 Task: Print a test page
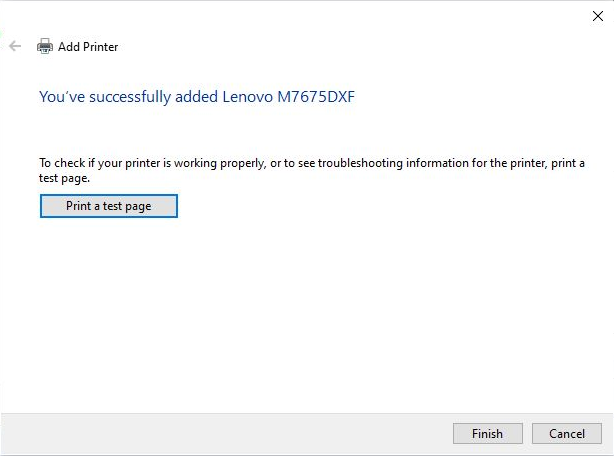click(x=109, y=206)
